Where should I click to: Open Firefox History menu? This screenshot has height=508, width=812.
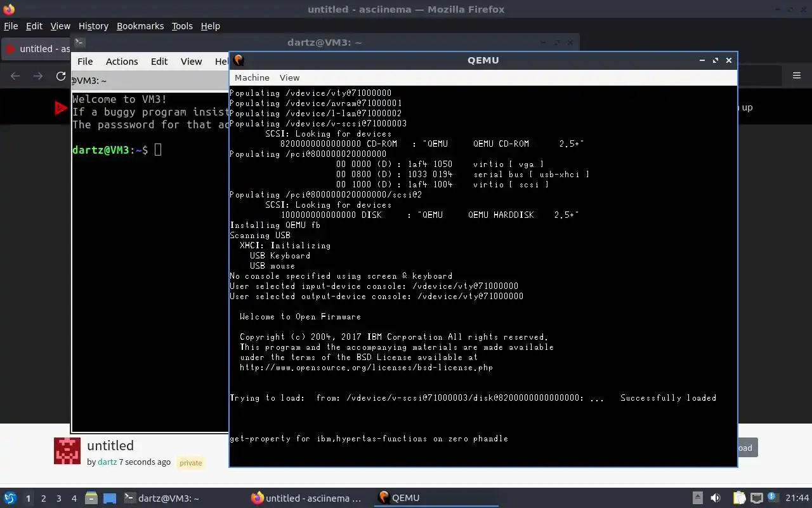(93, 26)
